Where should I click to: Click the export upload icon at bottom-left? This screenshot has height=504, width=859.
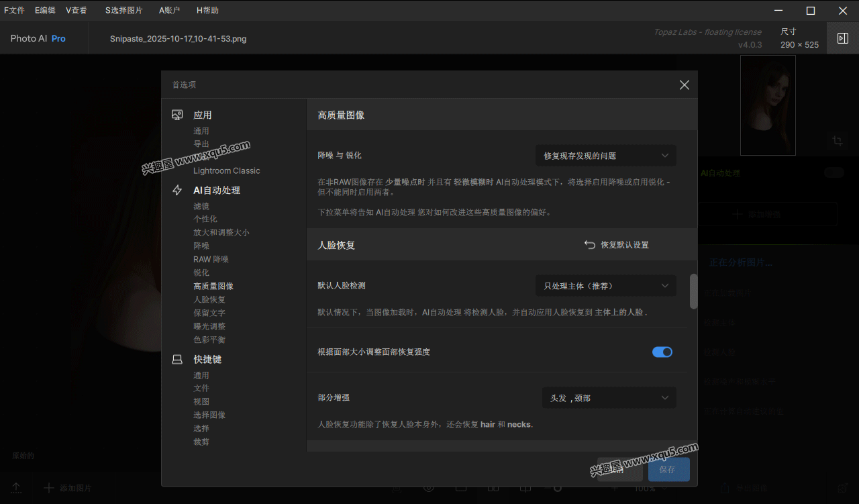(16, 488)
